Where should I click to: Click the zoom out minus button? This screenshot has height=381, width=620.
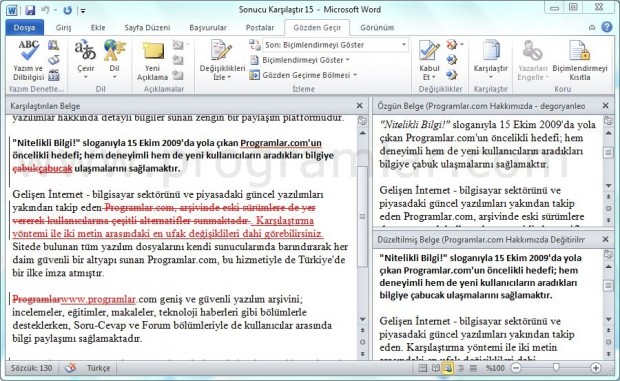(x=516, y=368)
